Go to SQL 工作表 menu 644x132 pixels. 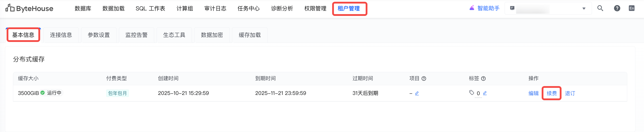point(150,9)
